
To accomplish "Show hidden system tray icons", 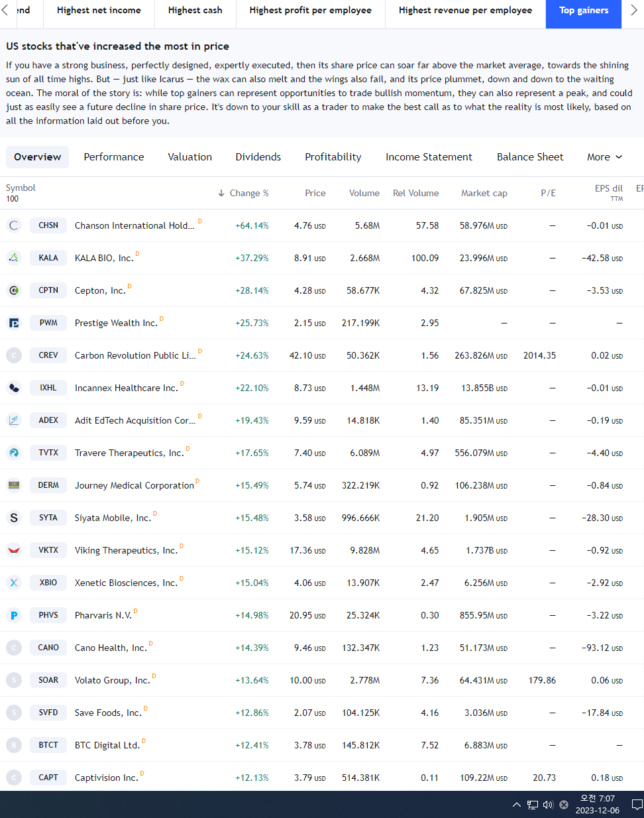I will click(517, 805).
